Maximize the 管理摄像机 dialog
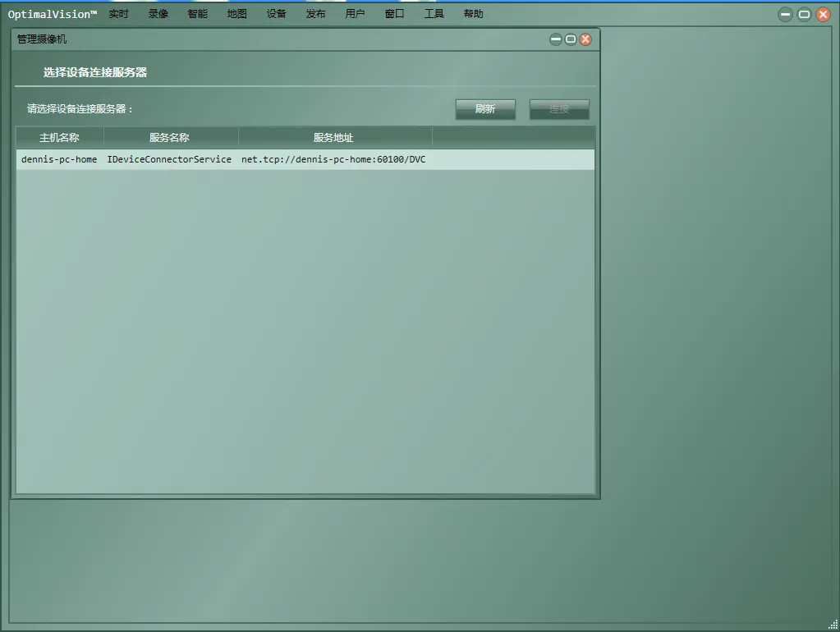Screen dimensions: 840x632 (x=571, y=39)
